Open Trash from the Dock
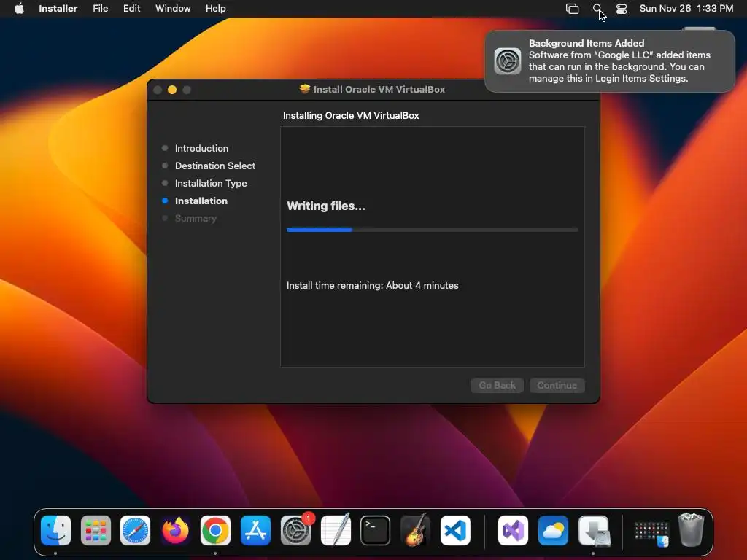Screen dimensions: 747x560 click(x=691, y=529)
